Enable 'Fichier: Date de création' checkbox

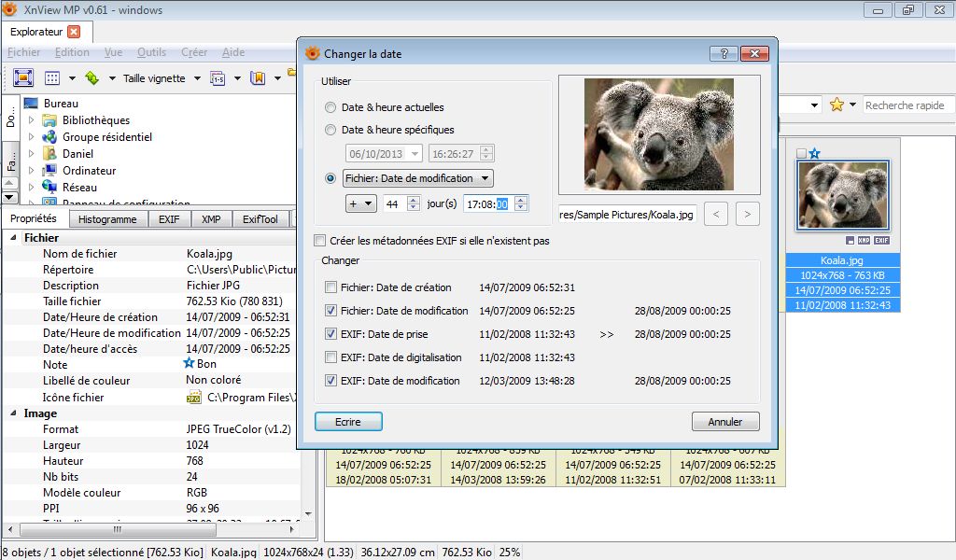tap(330, 287)
